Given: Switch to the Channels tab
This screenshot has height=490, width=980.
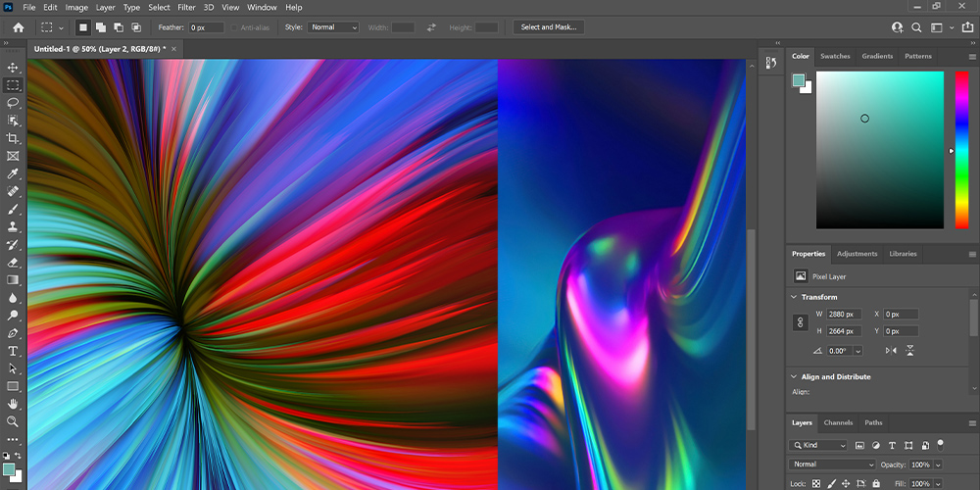Looking at the screenshot, I should [838, 422].
